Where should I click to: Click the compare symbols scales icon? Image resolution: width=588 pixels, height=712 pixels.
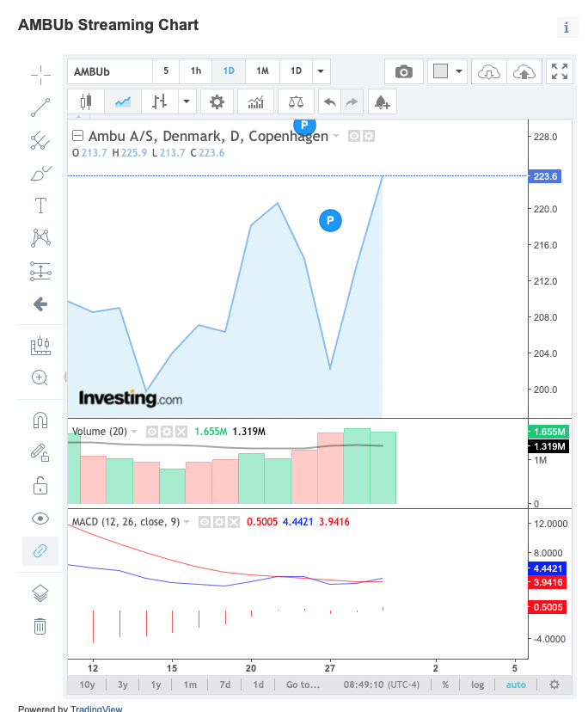point(296,101)
